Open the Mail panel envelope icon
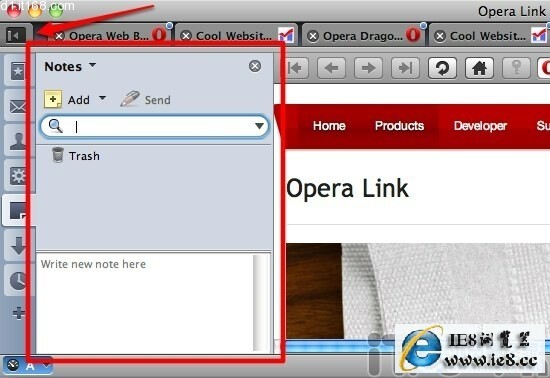The height and width of the screenshot is (378, 550). pos(18,106)
